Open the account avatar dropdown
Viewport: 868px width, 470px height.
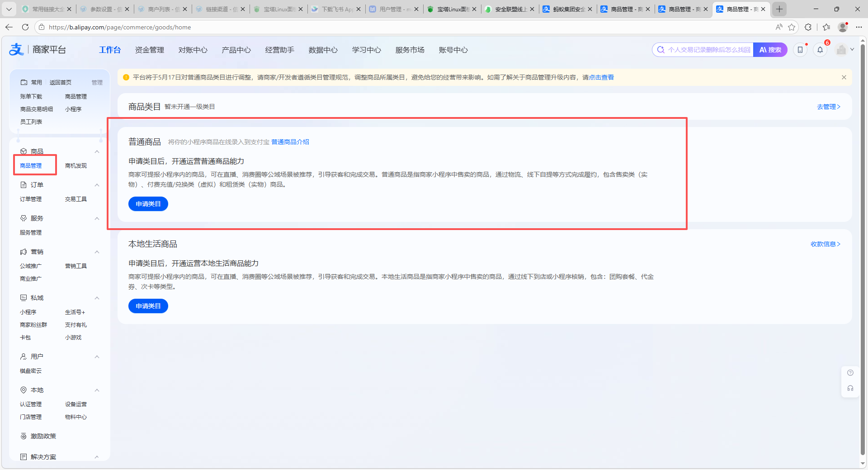[845, 50]
